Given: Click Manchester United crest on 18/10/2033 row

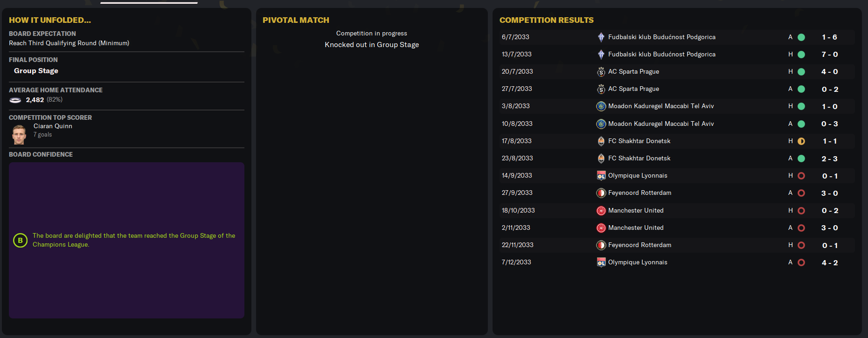Looking at the screenshot, I should [601, 211].
